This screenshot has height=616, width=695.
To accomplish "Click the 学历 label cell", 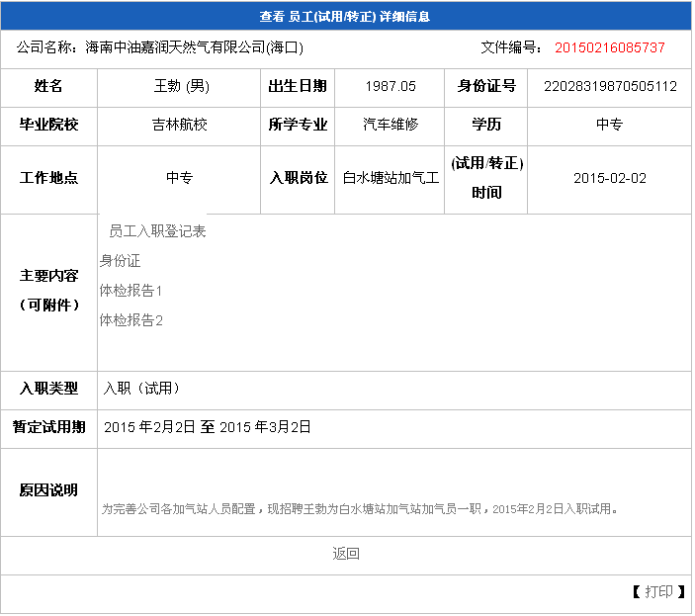I will click(x=486, y=125).
